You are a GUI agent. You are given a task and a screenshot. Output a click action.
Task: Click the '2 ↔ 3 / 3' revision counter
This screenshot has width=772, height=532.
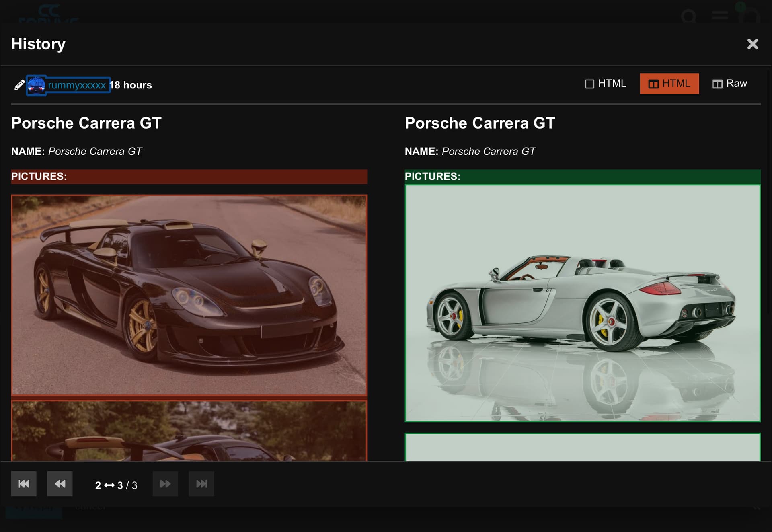pos(116,485)
